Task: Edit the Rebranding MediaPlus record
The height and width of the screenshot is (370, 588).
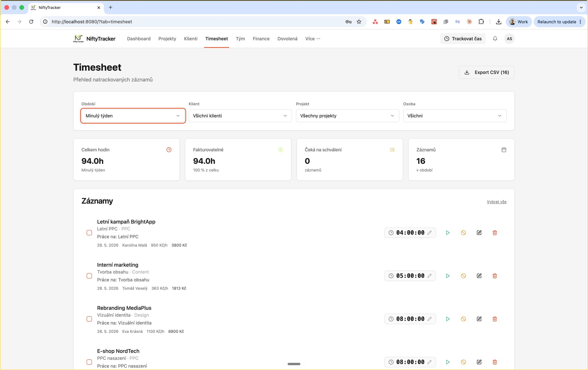Action: [x=479, y=319]
